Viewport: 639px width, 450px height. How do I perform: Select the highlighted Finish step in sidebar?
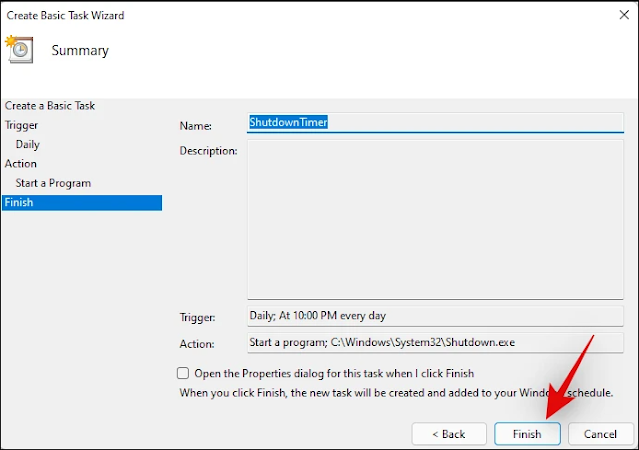pyautogui.click(x=82, y=203)
